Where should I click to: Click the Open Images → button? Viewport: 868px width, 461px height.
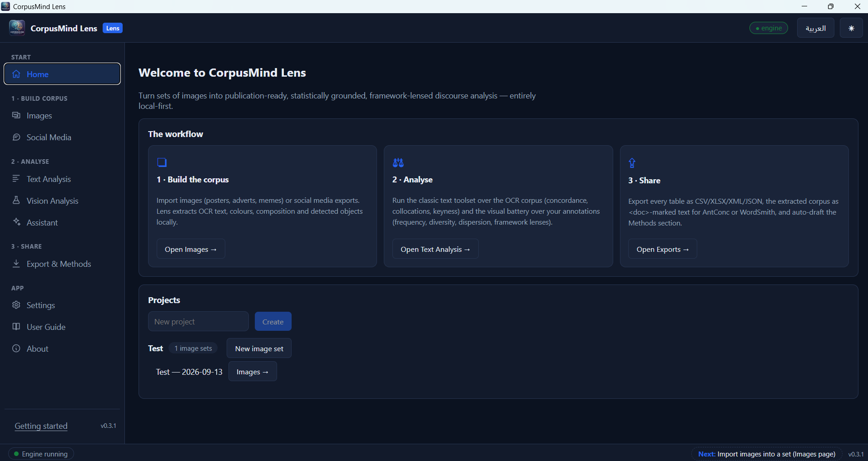click(191, 249)
